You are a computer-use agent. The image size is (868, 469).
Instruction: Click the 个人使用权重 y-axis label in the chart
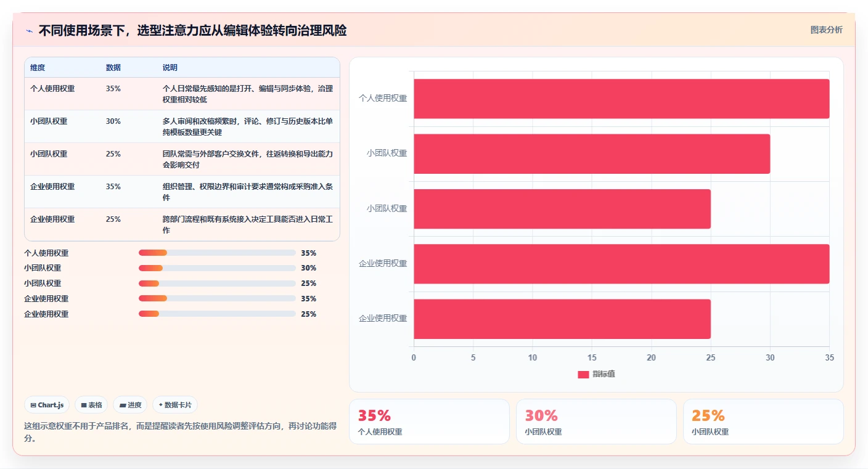383,98
